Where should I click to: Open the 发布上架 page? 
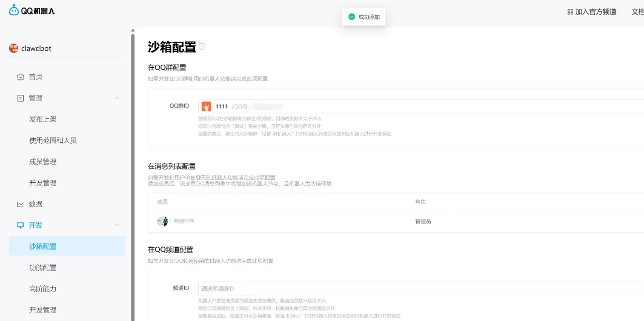point(43,119)
